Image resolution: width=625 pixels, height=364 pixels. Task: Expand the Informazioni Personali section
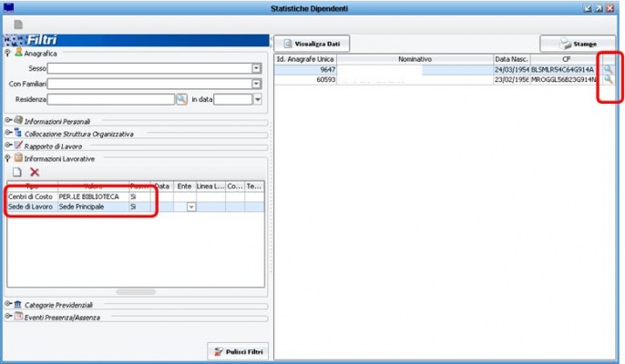pos(7,120)
